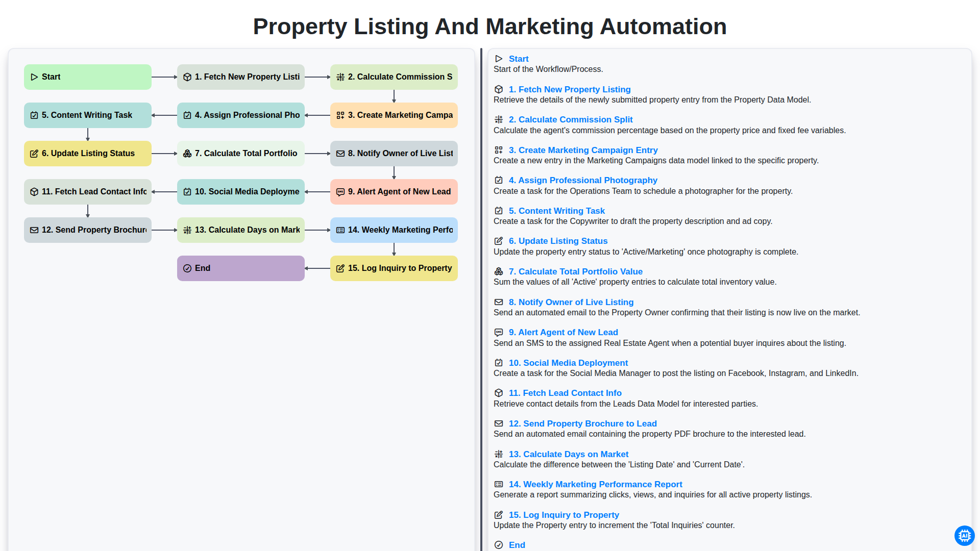Open '4. Assign Professional Photography' link
Viewport: 980px width, 551px height.
click(583, 180)
